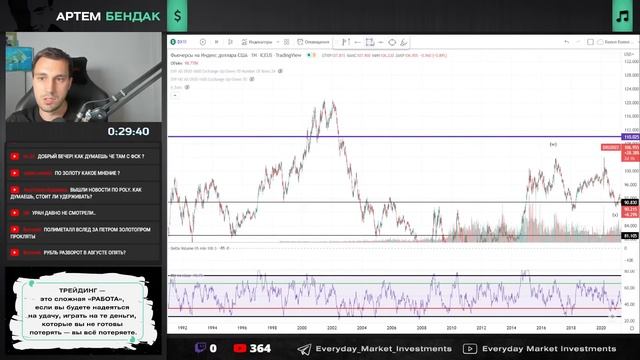Click the webcam video thumbnail
The width and height of the screenshot is (640, 360).
(83, 77)
